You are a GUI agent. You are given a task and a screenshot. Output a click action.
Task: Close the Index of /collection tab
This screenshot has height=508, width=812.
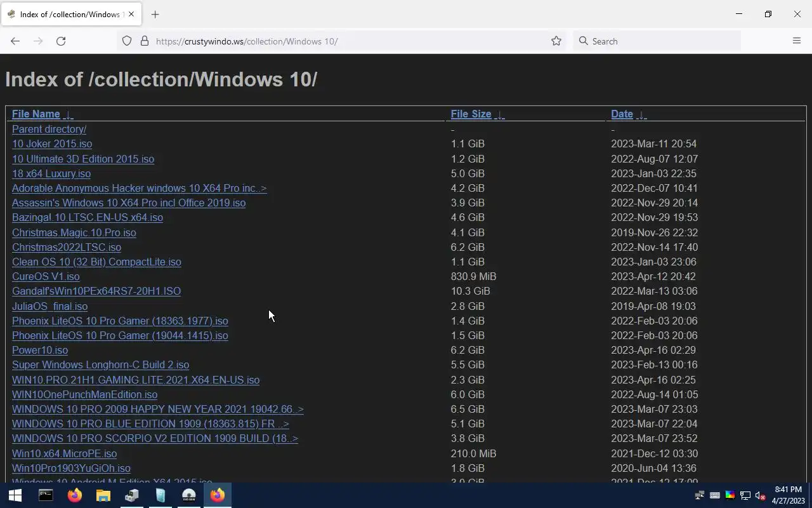(x=131, y=14)
